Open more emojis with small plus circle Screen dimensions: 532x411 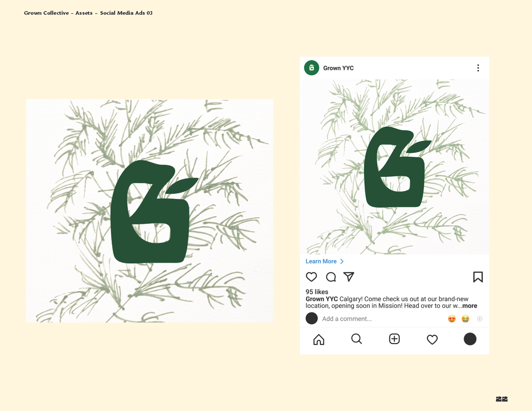480,319
